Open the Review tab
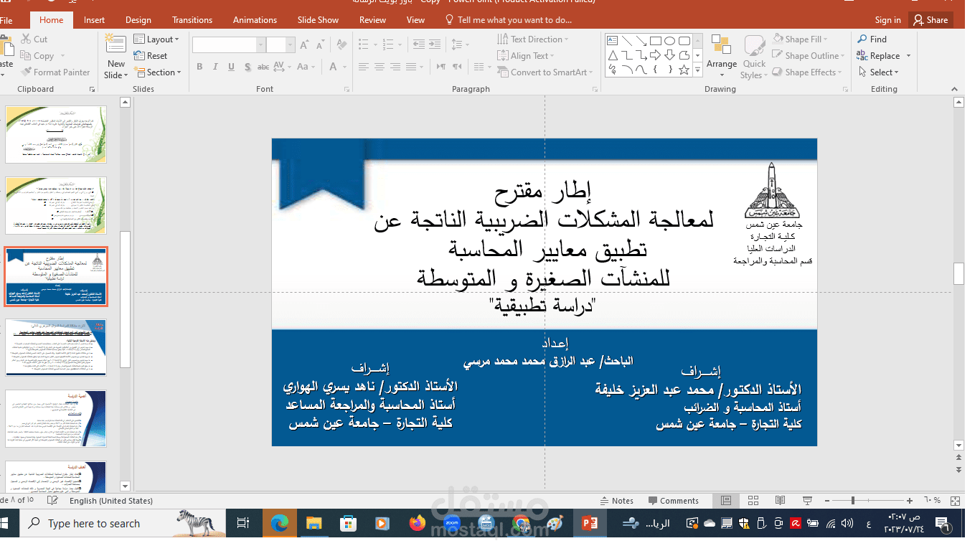 [372, 20]
